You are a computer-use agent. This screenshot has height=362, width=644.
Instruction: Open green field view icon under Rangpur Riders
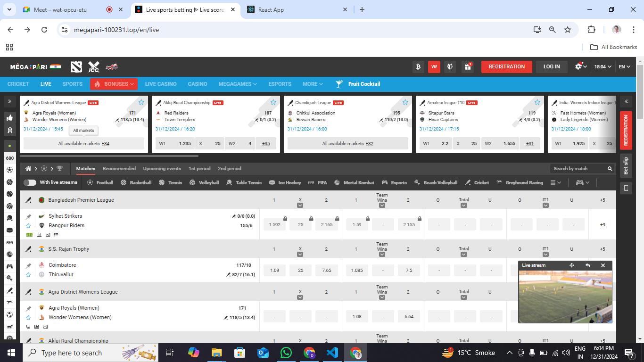point(30,234)
